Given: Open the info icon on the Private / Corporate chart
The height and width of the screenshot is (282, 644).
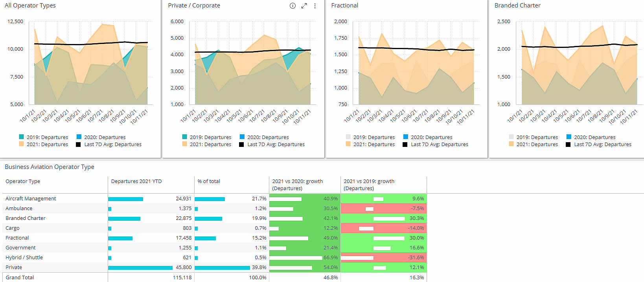Looking at the screenshot, I should 293,6.
